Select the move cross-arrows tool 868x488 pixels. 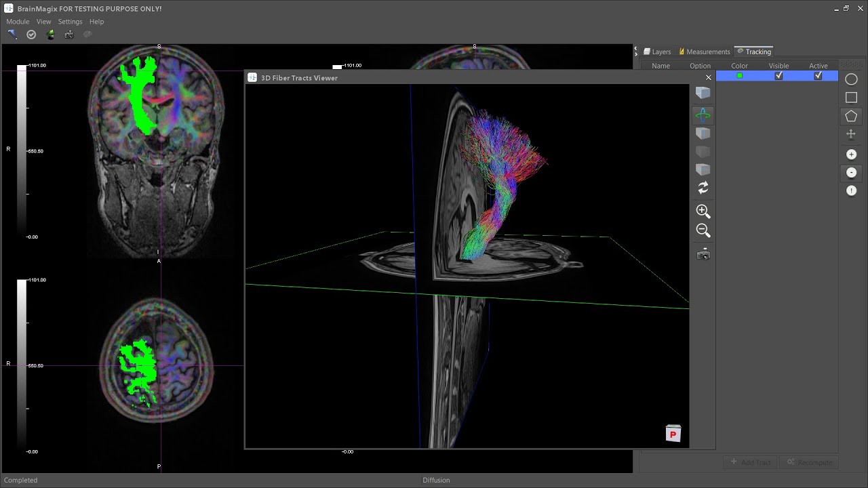[851, 134]
